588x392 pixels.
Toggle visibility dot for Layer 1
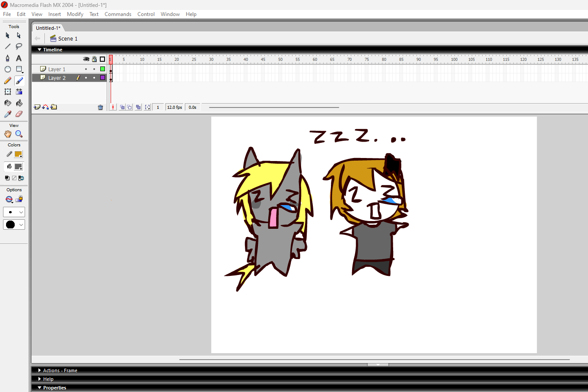pyautogui.click(x=86, y=69)
